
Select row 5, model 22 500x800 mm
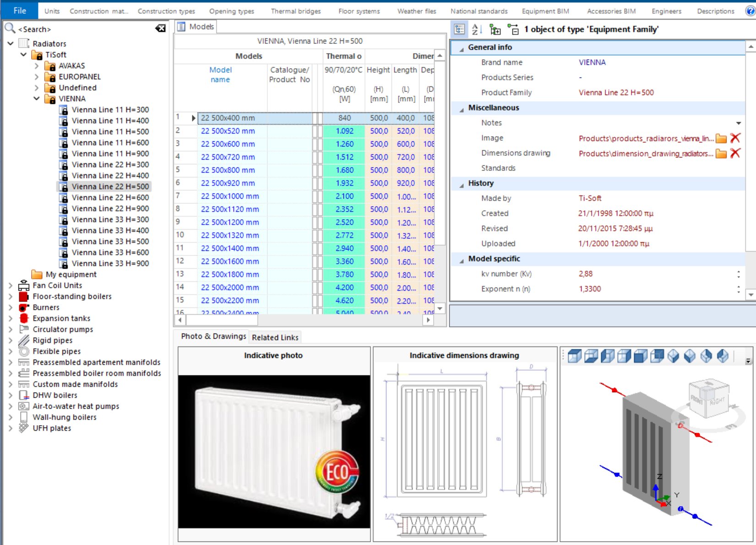229,170
